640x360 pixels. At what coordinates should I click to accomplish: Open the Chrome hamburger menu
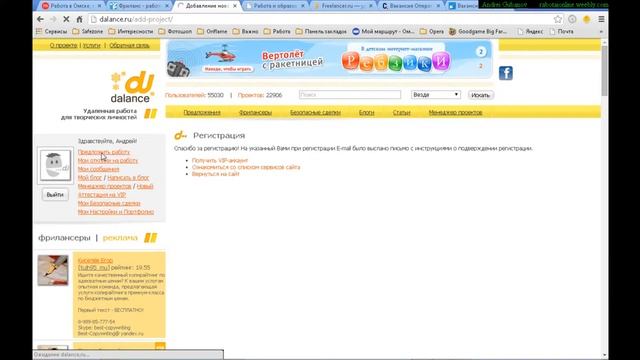(x=601, y=19)
